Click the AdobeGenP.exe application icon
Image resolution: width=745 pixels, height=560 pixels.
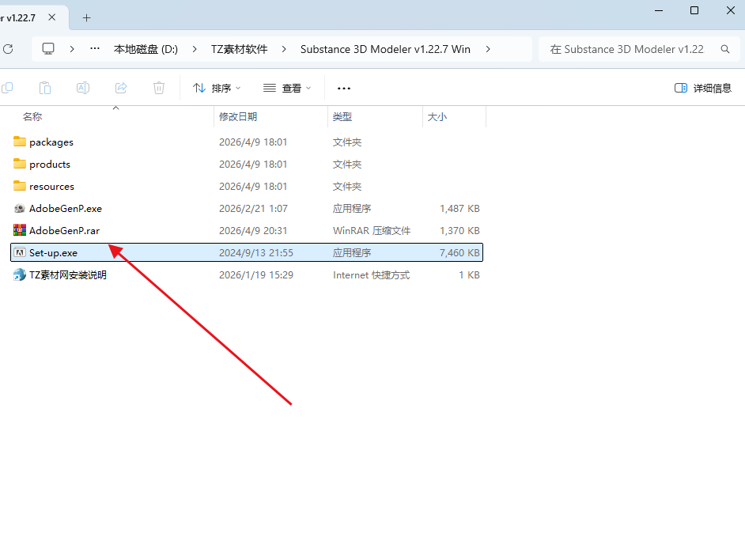20,208
